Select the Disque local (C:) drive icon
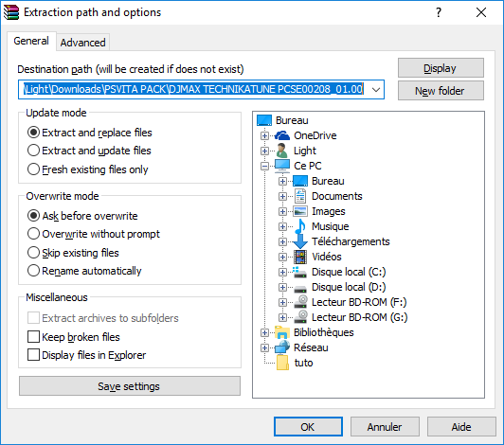Viewport: 504px width, 445px height. click(300, 272)
